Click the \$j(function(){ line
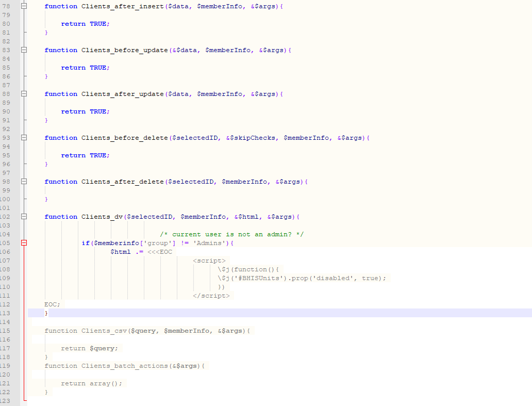 pos(248,269)
